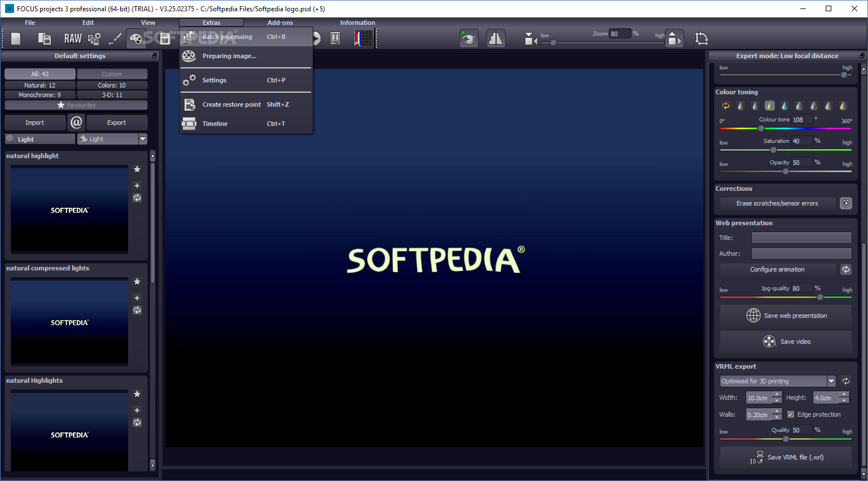Click icon next to Erase scratches/sensor errors
This screenshot has height=481, width=868.
pos(846,203)
